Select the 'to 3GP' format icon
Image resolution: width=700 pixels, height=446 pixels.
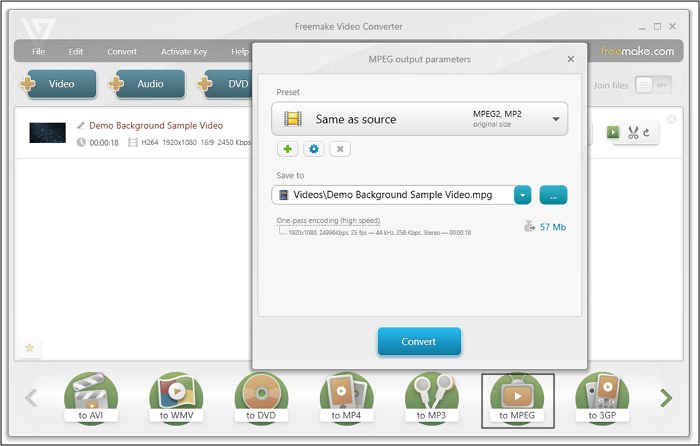click(x=602, y=398)
